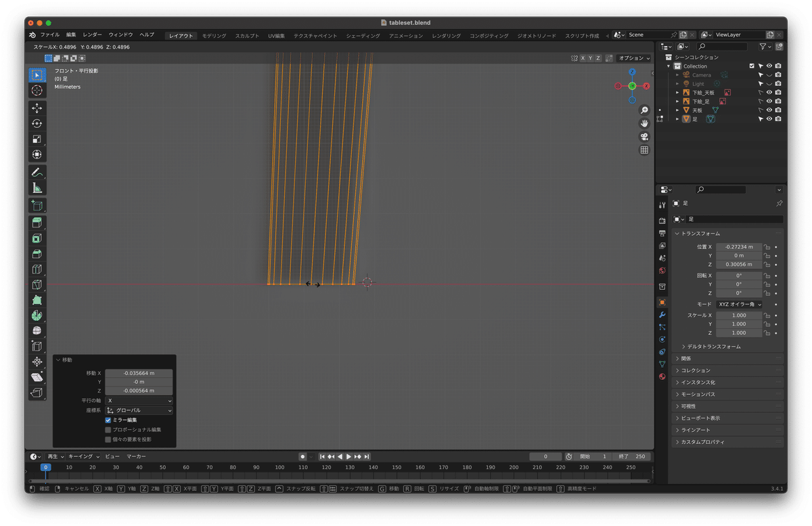The width and height of the screenshot is (812, 526).
Task: Open the 平行の軸 X dropdown
Action: 139,401
